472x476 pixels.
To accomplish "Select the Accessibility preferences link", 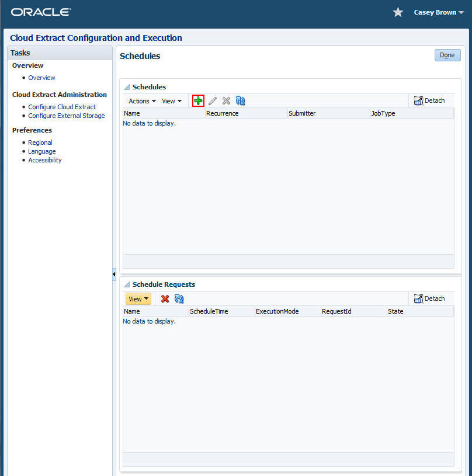I will pos(45,160).
